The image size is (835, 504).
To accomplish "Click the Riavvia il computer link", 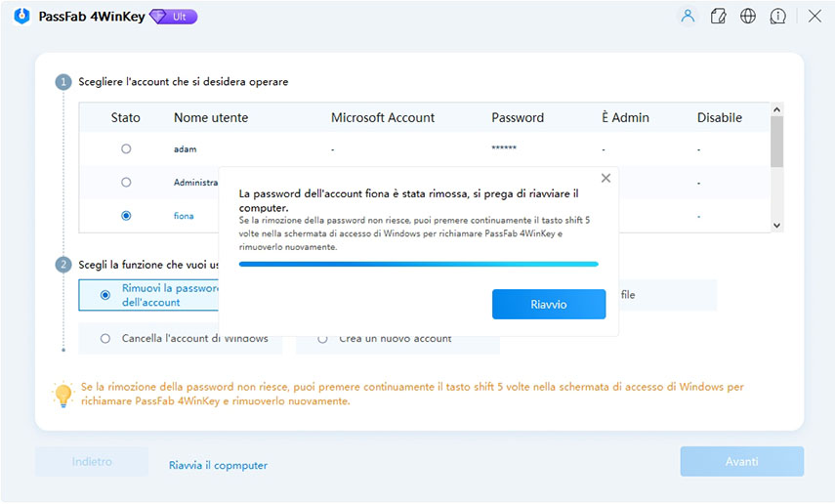I will tap(218, 466).
